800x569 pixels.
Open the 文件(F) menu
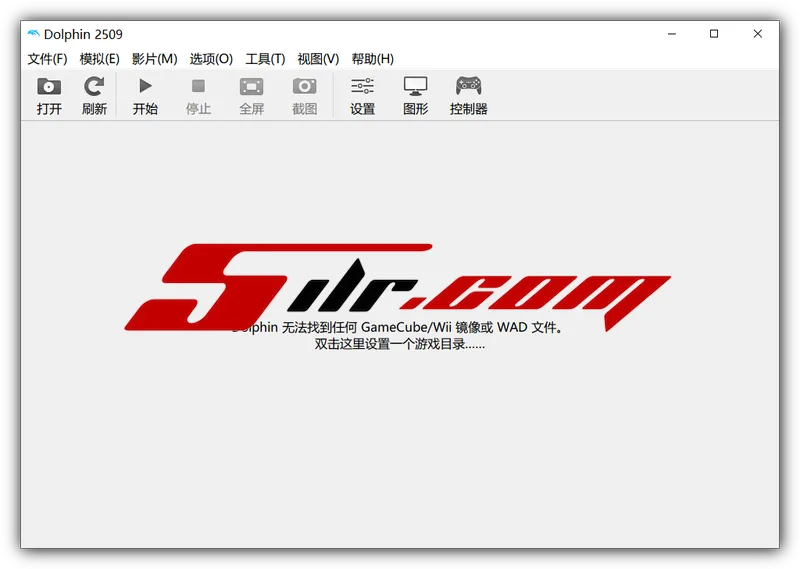47,59
